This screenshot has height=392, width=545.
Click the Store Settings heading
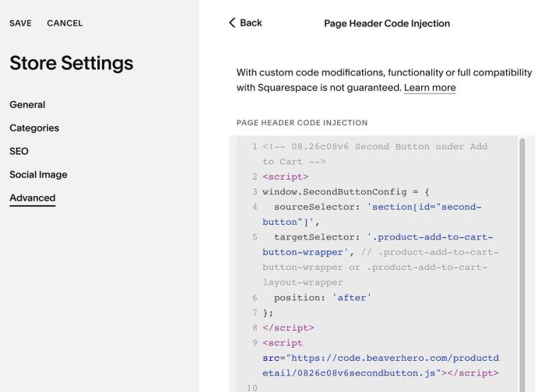(72, 63)
